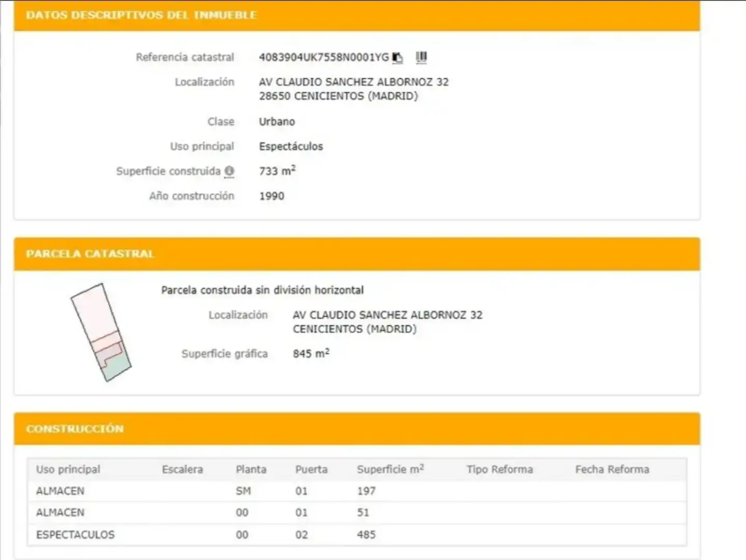
Task: Select the ALMACEN row with surface 51
Action: point(357,512)
